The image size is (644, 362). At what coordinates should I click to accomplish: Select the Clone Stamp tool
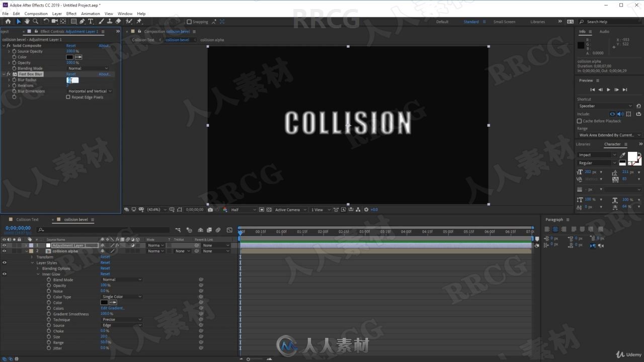tap(109, 22)
